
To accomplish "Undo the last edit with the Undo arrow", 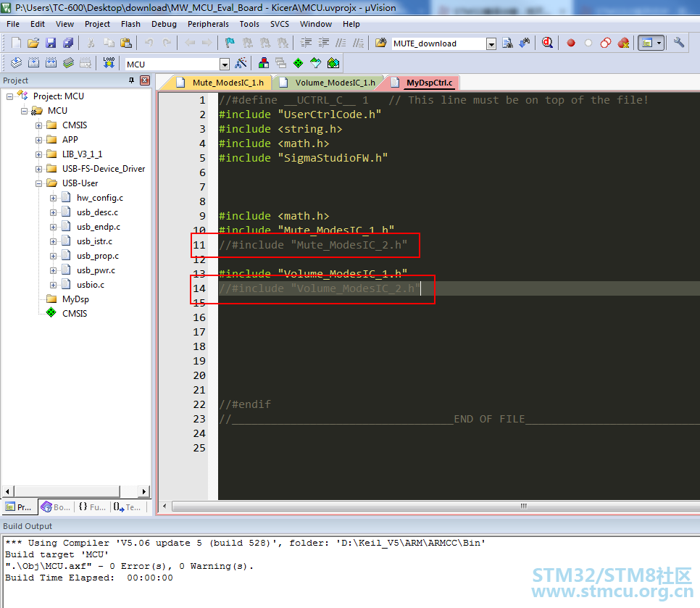I will click(x=149, y=43).
